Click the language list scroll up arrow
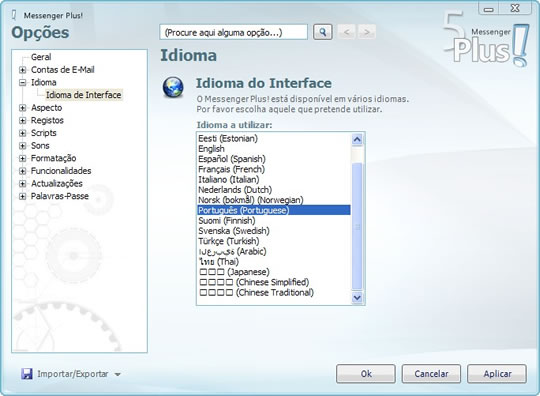Screen dimensions: 540x396 [357, 140]
